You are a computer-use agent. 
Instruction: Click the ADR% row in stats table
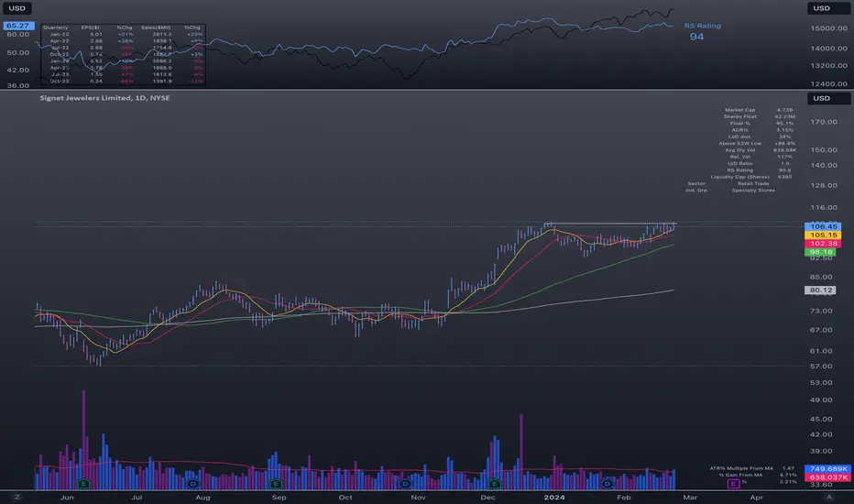(x=762, y=130)
